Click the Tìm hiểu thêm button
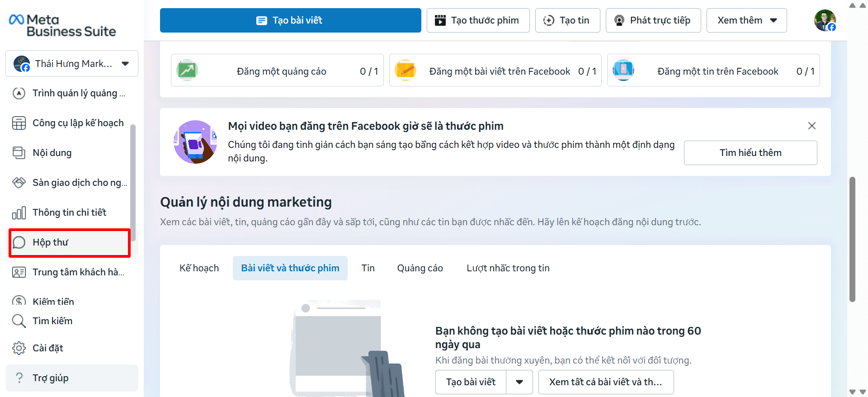The width and height of the screenshot is (868, 397). (x=750, y=153)
